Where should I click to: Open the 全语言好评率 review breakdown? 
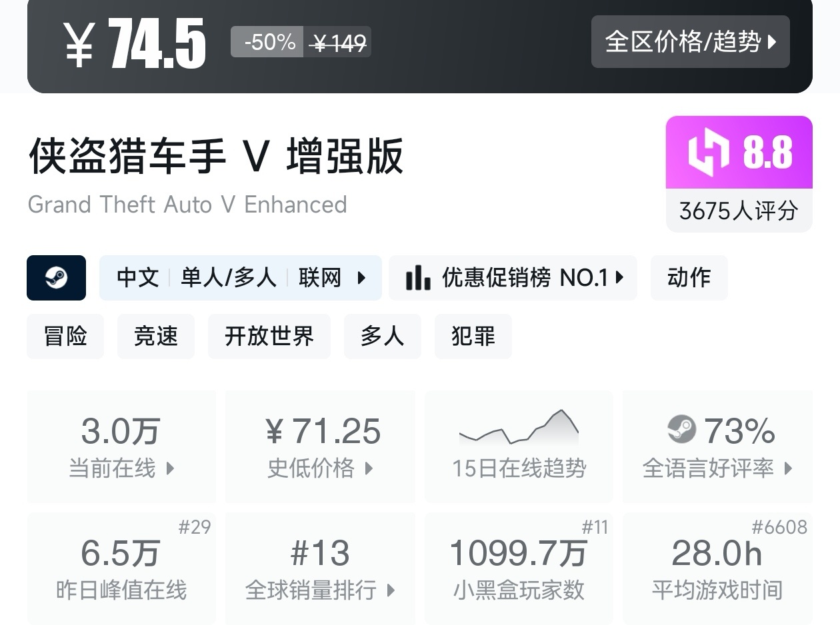pyautogui.click(x=717, y=446)
